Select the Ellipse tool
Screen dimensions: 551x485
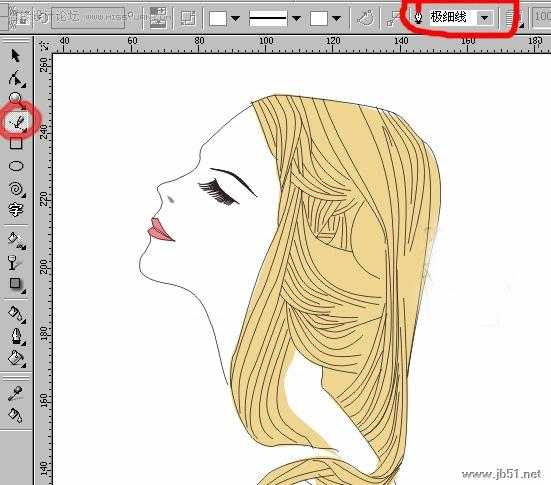(x=16, y=166)
